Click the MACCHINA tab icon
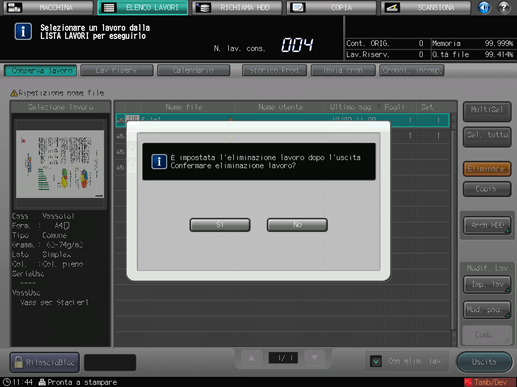 14,8
